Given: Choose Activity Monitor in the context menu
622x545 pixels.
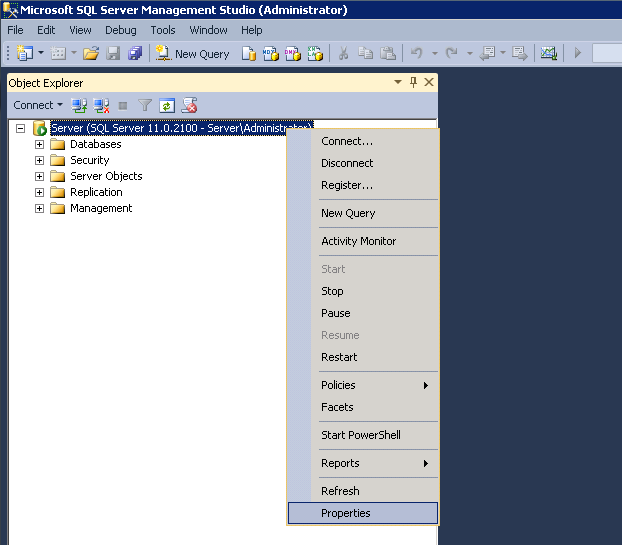Looking at the screenshot, I should [363, 241].
